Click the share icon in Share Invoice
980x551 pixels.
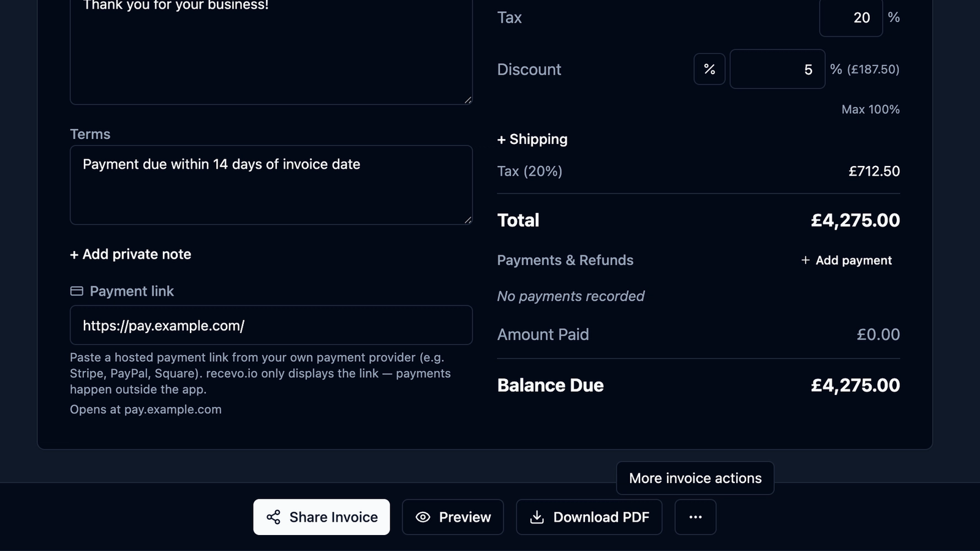point(273,517)
